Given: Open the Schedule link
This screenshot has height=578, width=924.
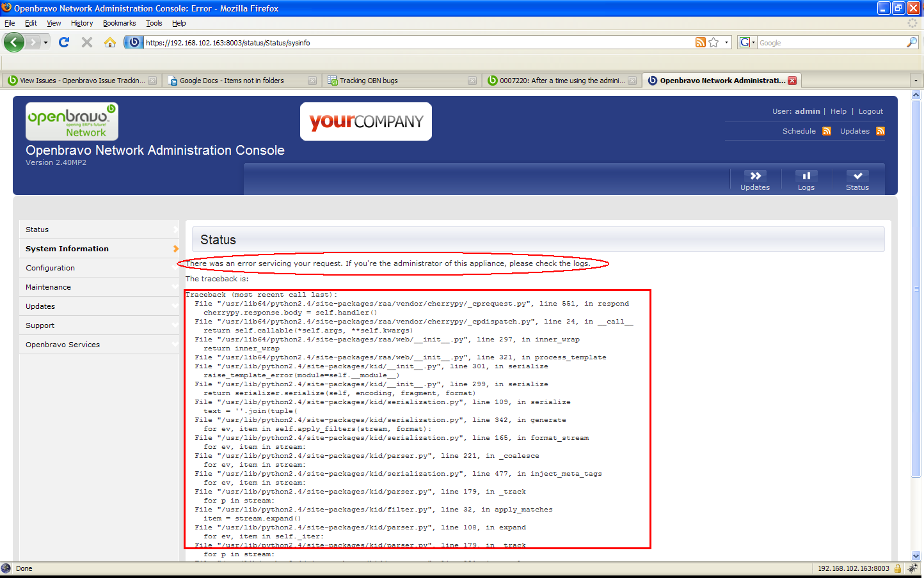Looking at the screenshot, I should tap(799, 131).
